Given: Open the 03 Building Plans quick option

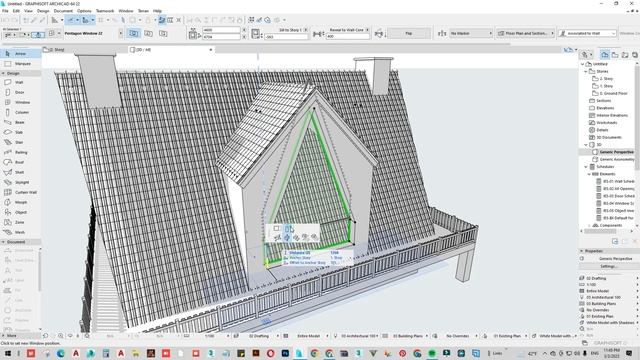Looking at the screenshot, I should click(x=610, y=304).
